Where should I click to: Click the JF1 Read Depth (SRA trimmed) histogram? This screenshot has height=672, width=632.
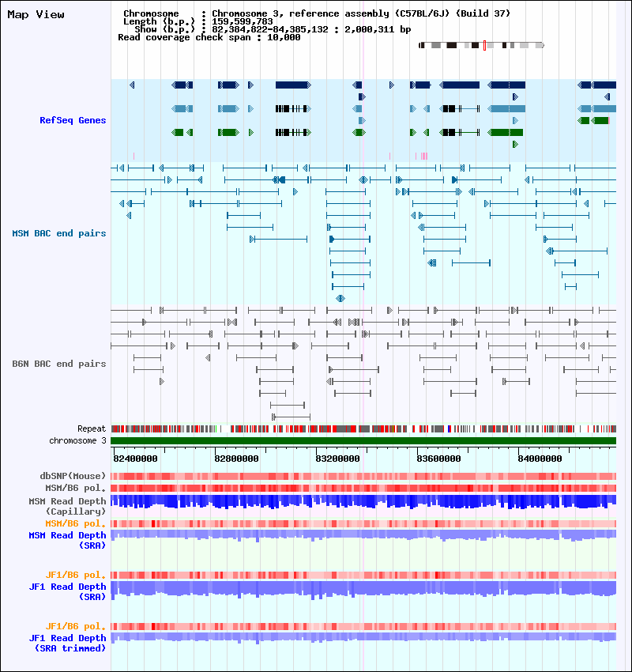point(363,637)
